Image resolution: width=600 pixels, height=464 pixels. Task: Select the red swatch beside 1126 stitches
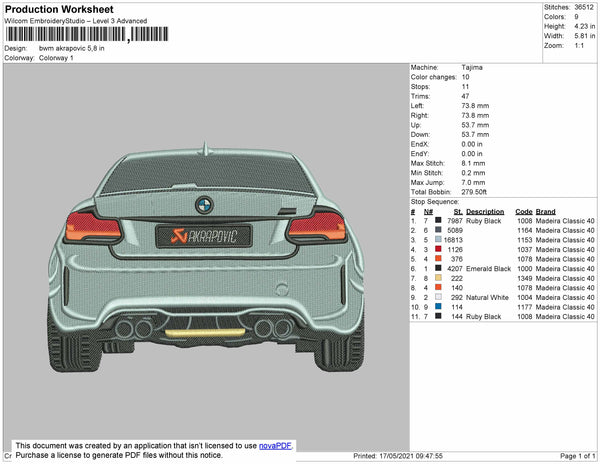coord(438,249)
